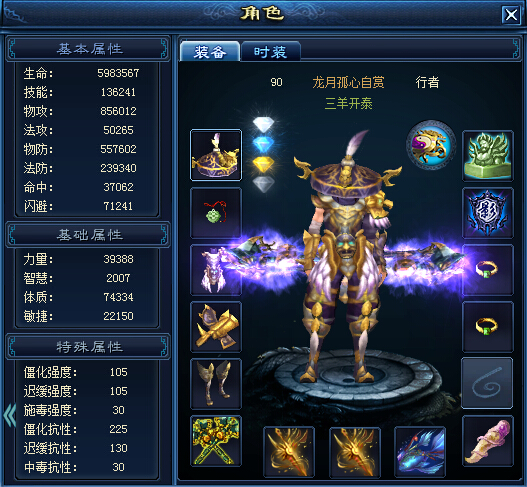Screen dimensions: 527x487
Task: Click the green jade seal statue slot
Action: point(488,156)
